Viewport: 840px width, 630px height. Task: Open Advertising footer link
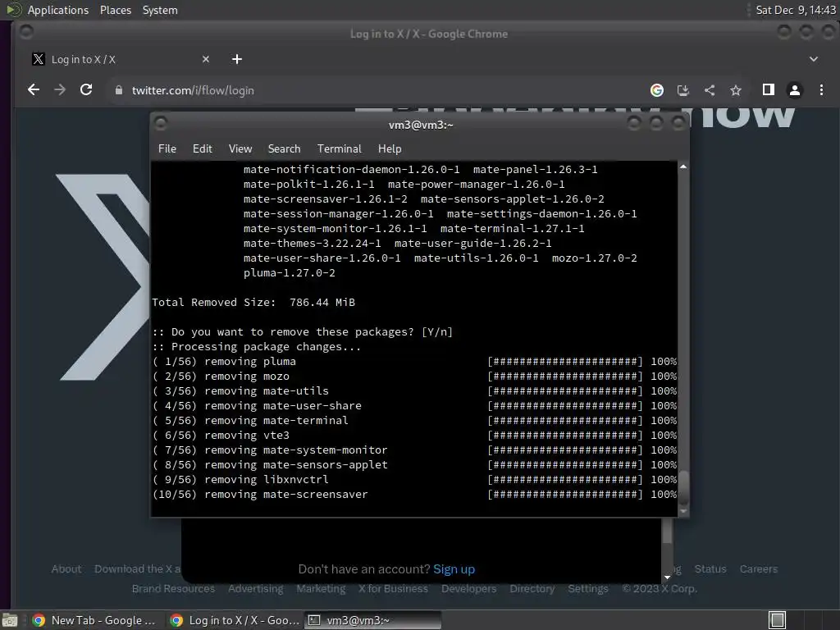tap(256, 589)
